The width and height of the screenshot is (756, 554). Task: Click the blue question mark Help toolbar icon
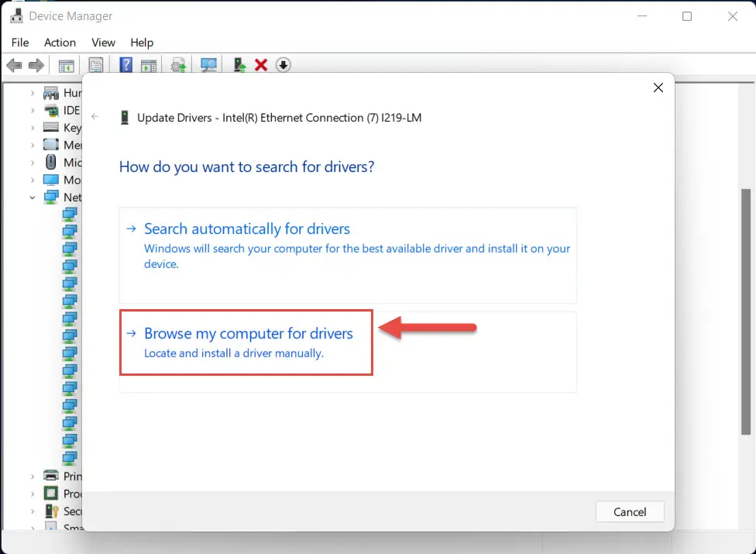[x=125, y=64]
